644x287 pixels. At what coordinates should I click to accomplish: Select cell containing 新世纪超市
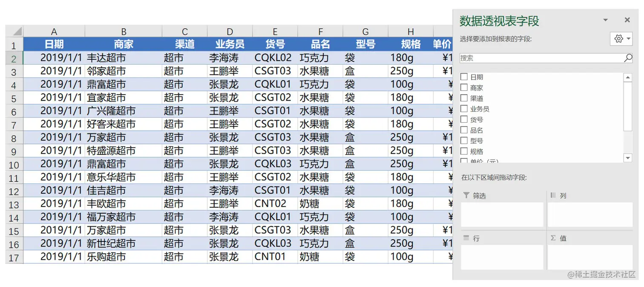click(x=124, y=243)
